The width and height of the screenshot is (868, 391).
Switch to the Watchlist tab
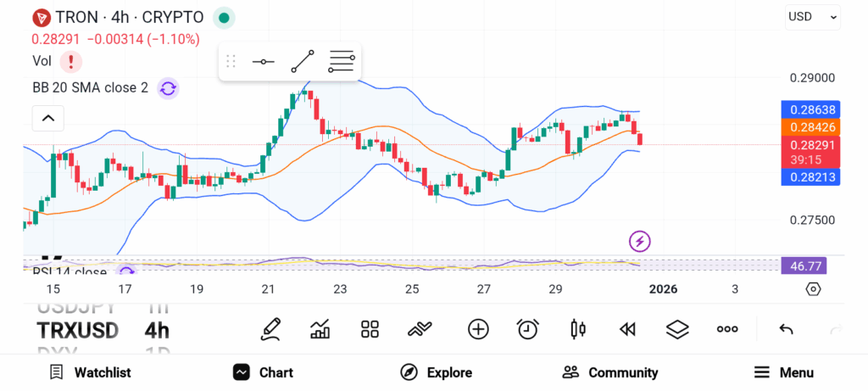pos(90,372)
